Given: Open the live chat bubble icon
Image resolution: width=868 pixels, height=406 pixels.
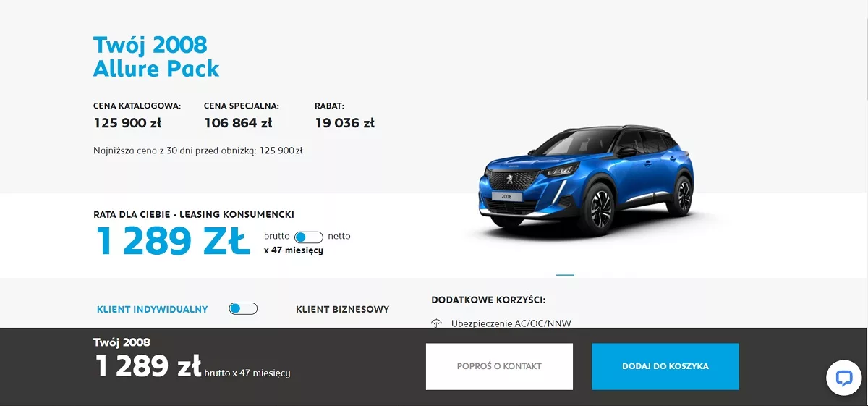Looking at the screenshot, I should [843, 378].
